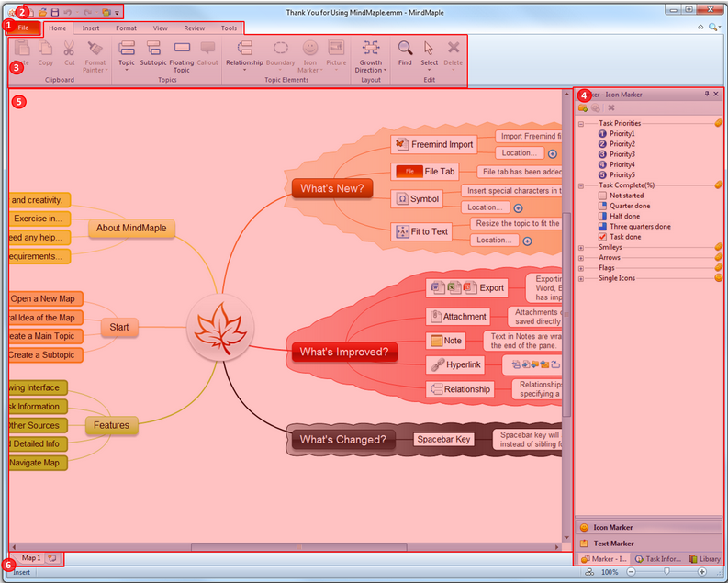Insert a Floating Topic
Viewport: 728px width, 583px height.
[x=182, y=49]
